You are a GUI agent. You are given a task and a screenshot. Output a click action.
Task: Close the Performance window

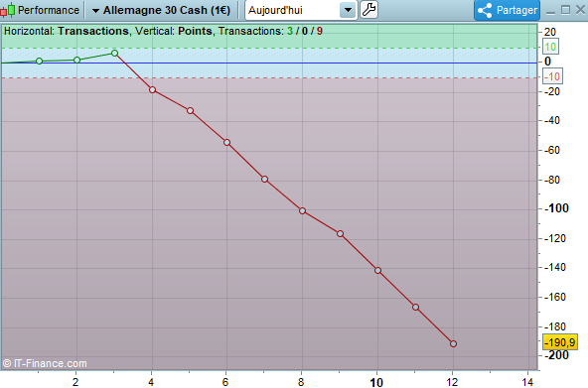click(580, 10)
